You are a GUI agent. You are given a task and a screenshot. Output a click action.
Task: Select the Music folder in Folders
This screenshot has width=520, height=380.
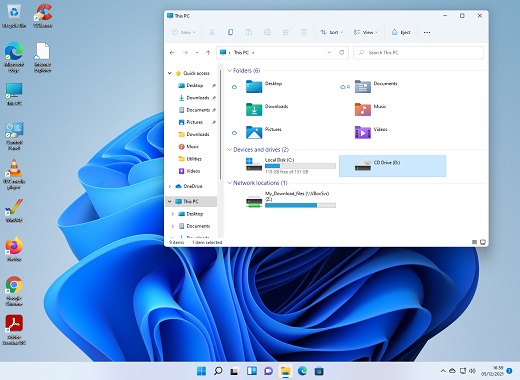click(x=370, y=109)
